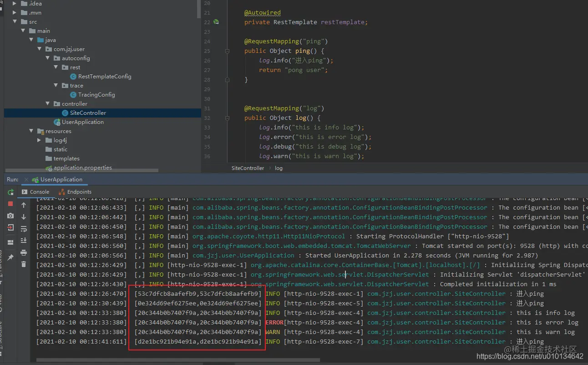This screenshot has width=588, height=365.
Task: Click the WARN level text in console
Action: (x=273, y=332)
